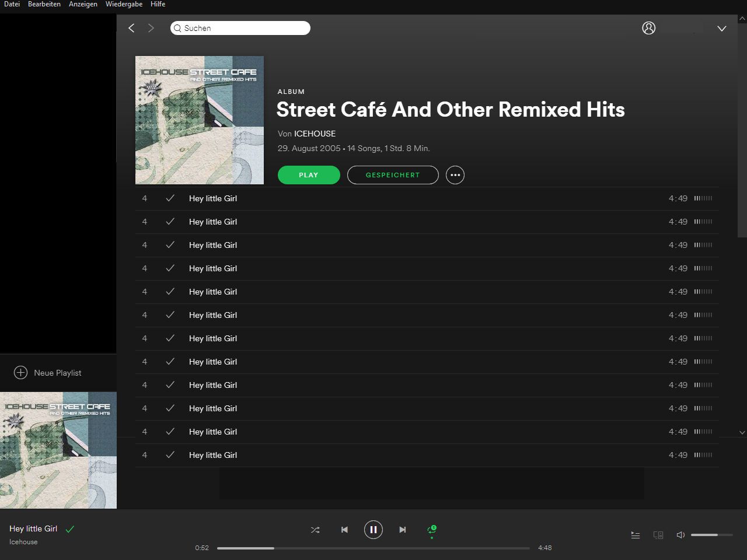
Task: Pause the current song
Action: [x=373, y=530]
